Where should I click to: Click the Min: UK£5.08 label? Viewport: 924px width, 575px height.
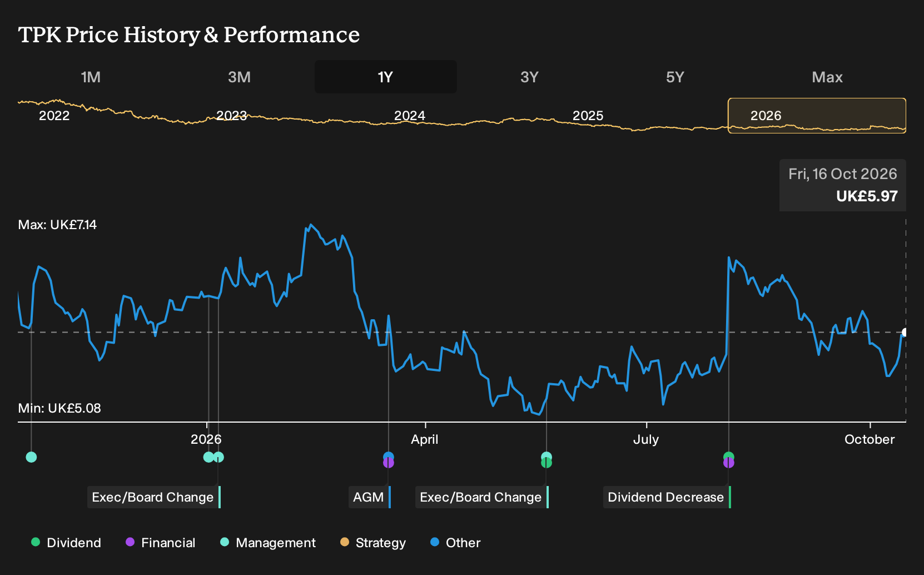pyautogui.click(x=59, y=408)
